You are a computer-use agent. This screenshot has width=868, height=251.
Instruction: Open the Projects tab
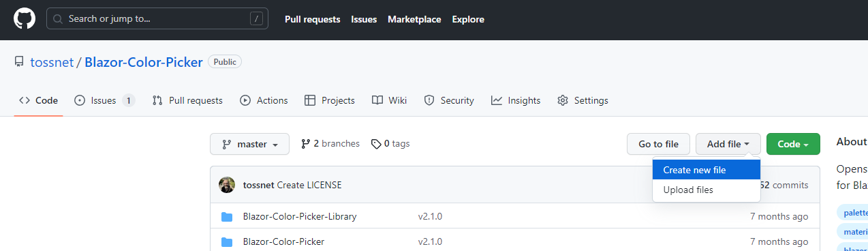coord(330,100)
